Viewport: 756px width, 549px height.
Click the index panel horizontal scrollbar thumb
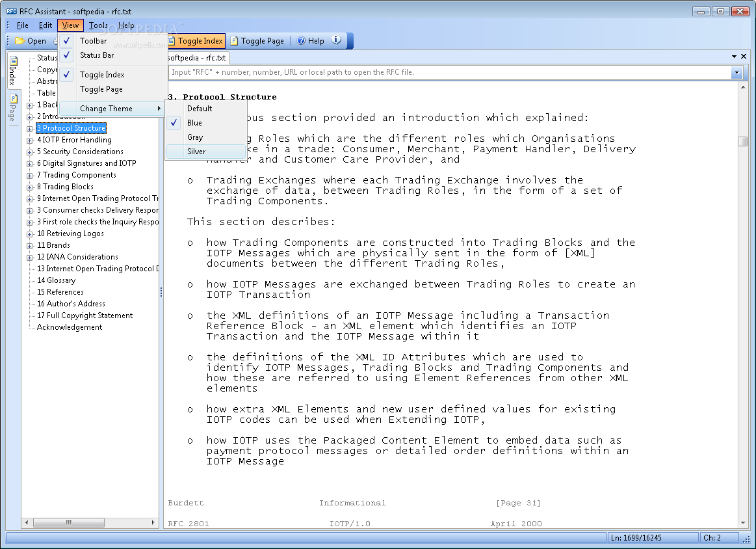[x=68, y=522]
